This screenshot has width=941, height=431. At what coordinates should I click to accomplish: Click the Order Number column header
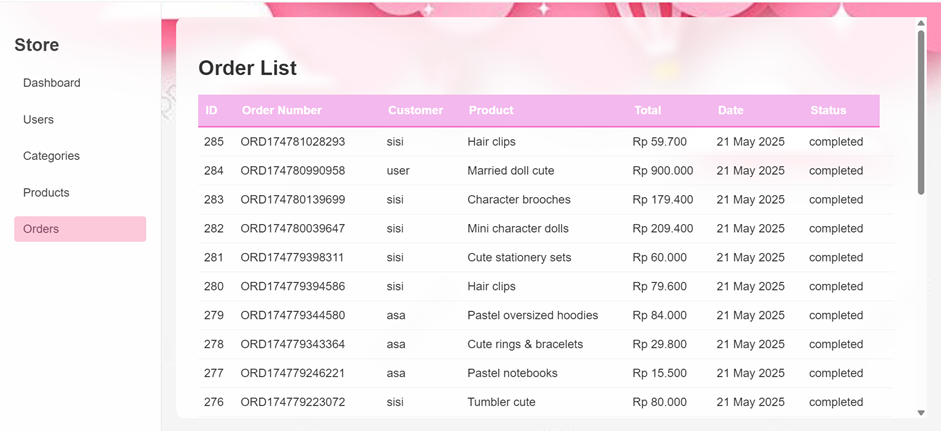pyautogui.click(x=282, y=110)
